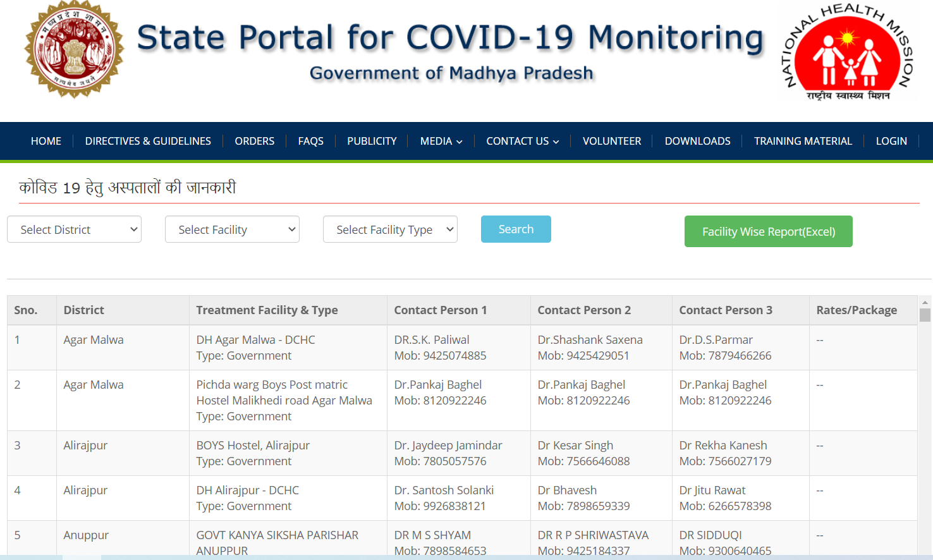Open the HOME menu item
This screenshot has width=933, height=560.
pos(46,141)
